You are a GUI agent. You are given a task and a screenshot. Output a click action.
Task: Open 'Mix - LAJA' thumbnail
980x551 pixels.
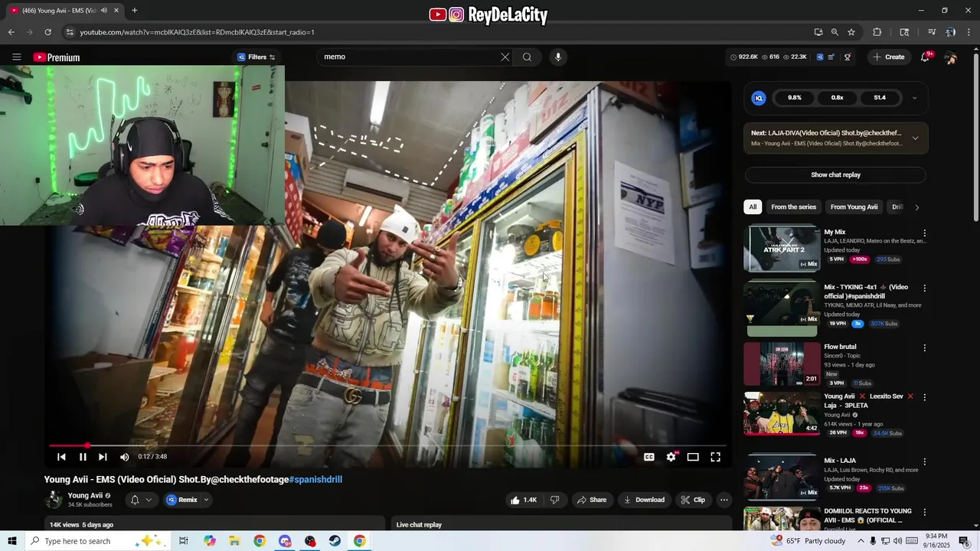[x=782, y=477]
